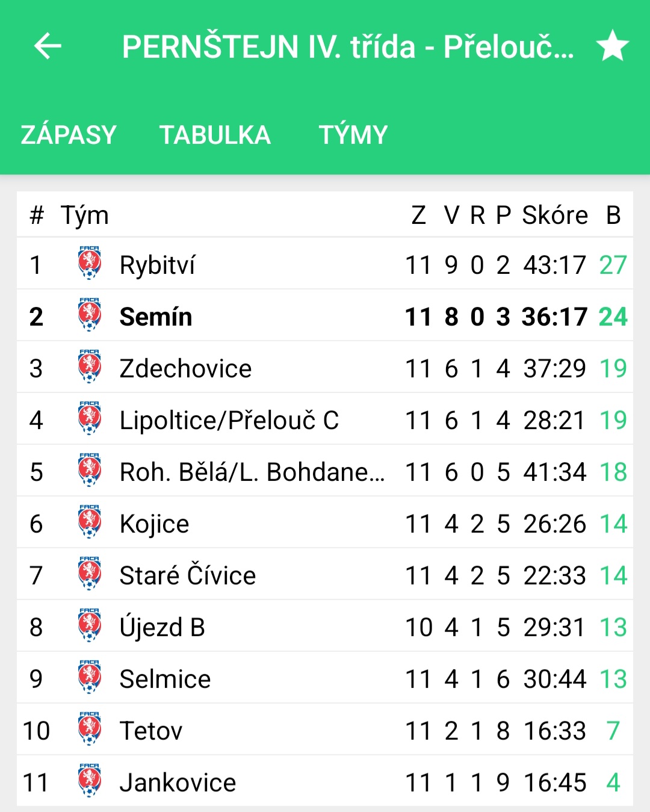Screen dimensions: 650x812
Task: Tap the Semín 24 points value
Action: (613, 317)
